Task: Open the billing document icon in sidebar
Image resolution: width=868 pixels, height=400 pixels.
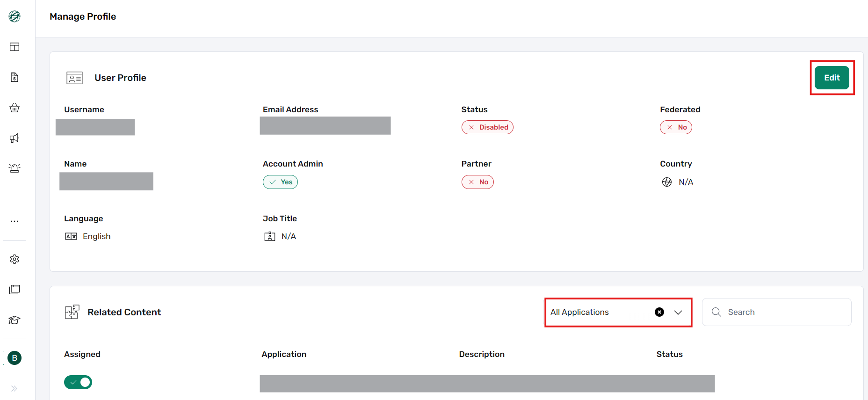Action: click(14, 77)
